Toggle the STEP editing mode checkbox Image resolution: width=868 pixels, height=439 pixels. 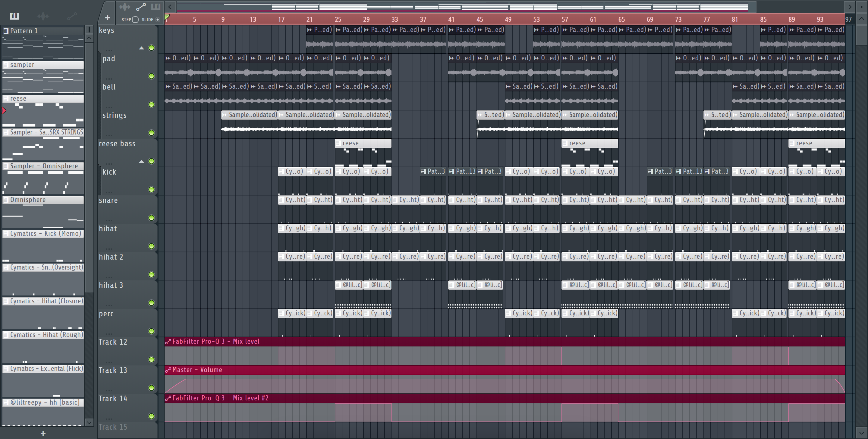click(135, 20)
